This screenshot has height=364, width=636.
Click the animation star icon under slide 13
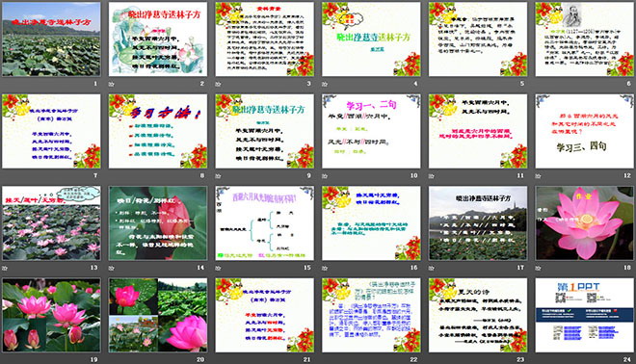(5, 268)
